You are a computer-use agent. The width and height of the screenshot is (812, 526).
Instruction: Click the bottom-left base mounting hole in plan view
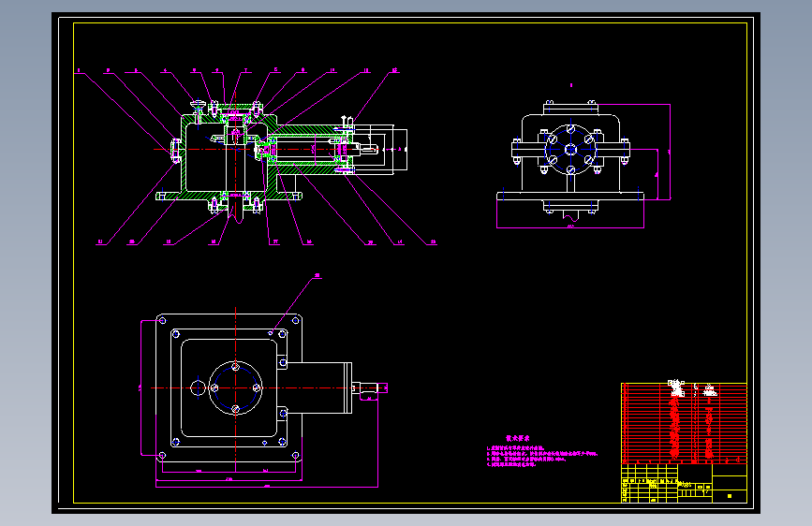[162, 456]
